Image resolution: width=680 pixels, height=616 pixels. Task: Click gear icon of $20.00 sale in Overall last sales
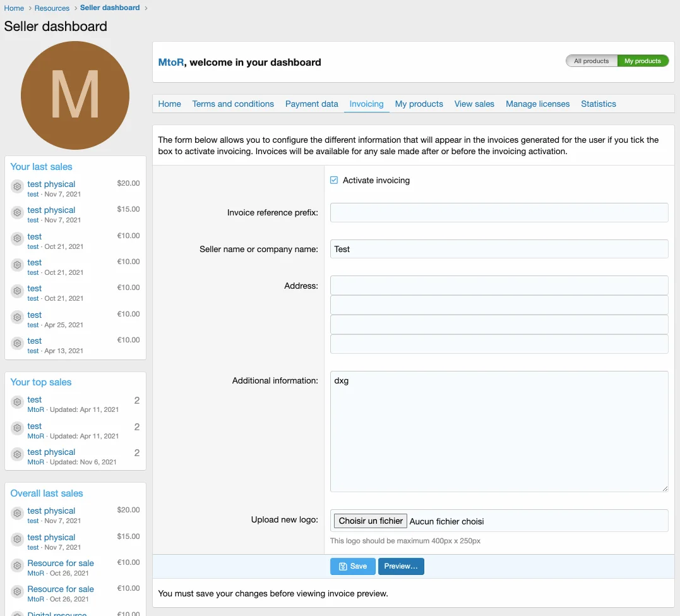17,513
